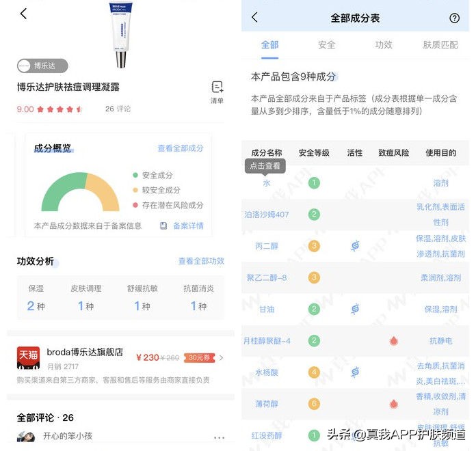
Task: Tap safety level 4 badge for 水杨酸
Action: (x=314, y=372)
